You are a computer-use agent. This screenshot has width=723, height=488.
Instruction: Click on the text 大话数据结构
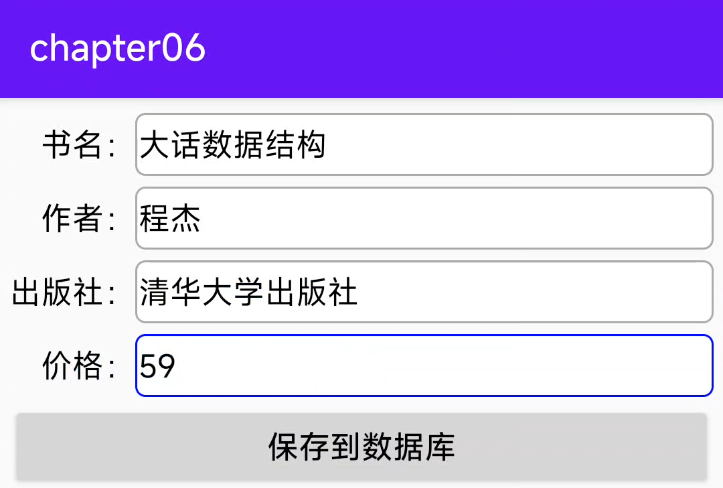233,145
